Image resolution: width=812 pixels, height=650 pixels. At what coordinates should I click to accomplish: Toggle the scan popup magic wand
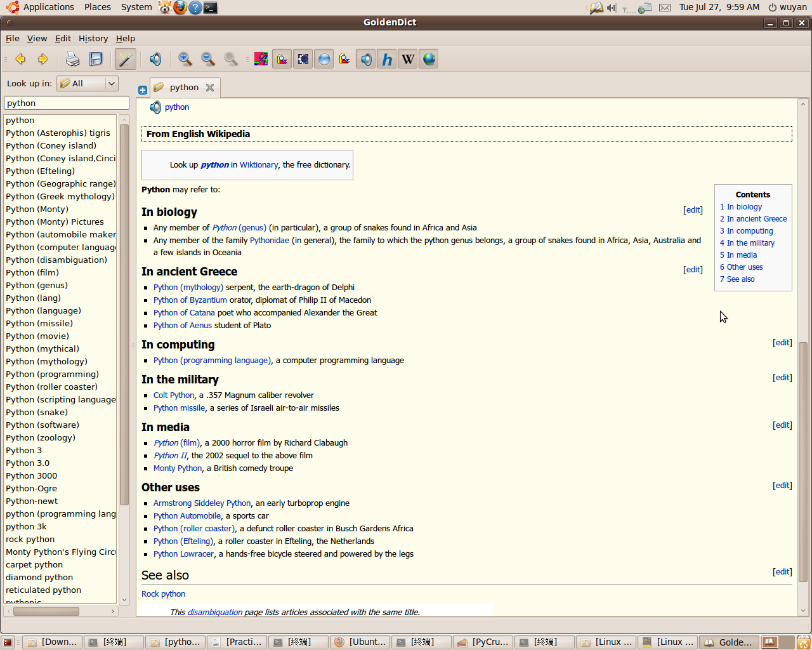pyautogui.click(x=125, y=59)
